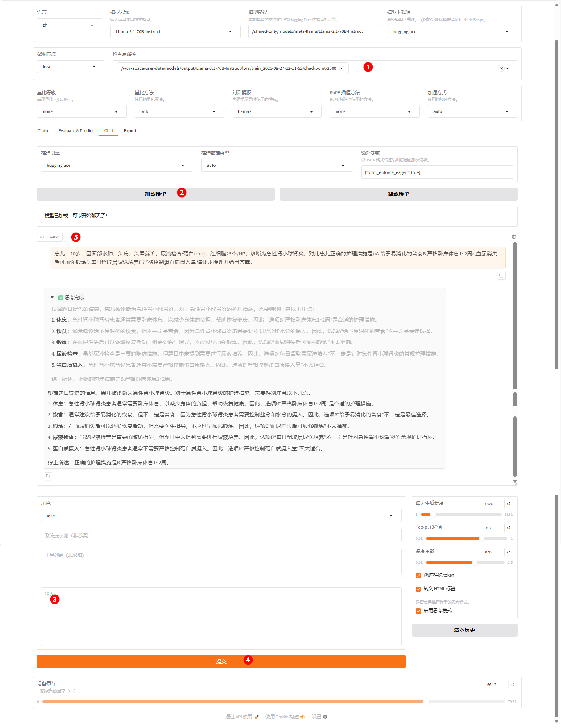Uncheck the enable thinking mode option

pos(419,611)
